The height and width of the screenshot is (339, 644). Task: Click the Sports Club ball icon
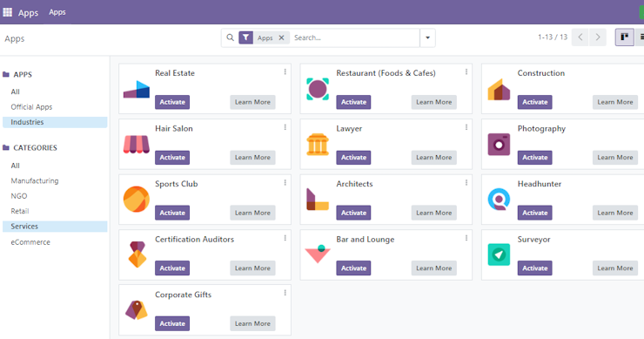137,200
